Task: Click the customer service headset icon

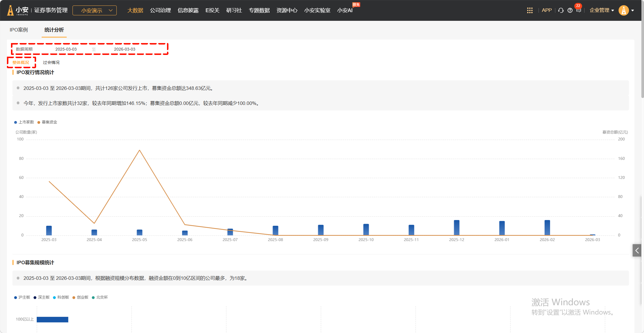Action: (561, 10)
